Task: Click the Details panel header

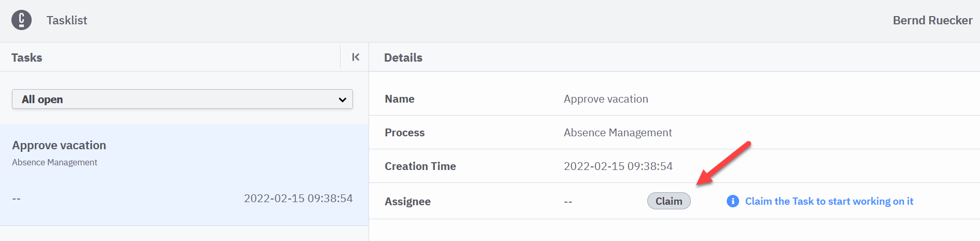Action: point(403,58)
